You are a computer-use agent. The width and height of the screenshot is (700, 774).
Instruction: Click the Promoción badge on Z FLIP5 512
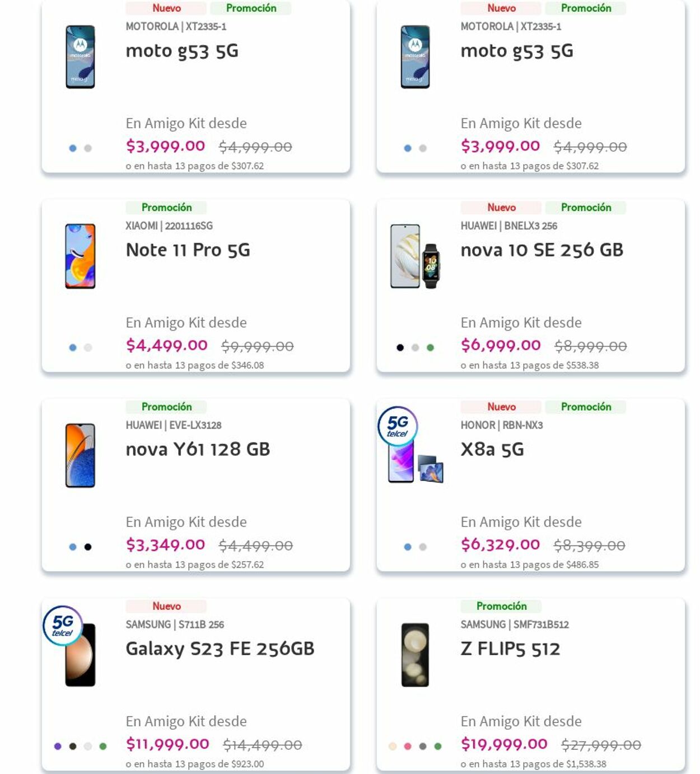click(x=501, y=606)
